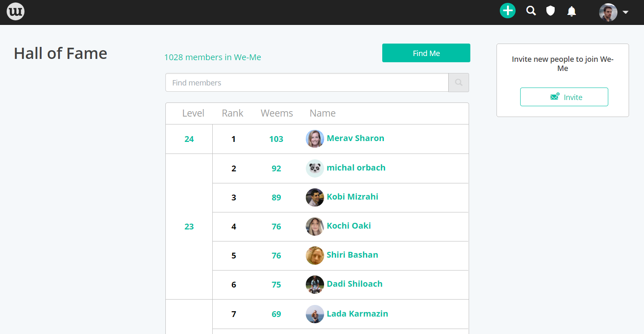Screen dimensions: 644x334
Task: Open the We-Me logo home link
Action: [16, 11]
